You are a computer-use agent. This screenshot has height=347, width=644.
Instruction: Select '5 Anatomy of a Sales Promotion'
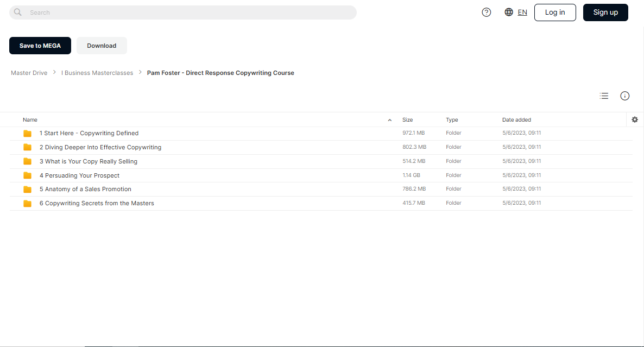[85, 189]
